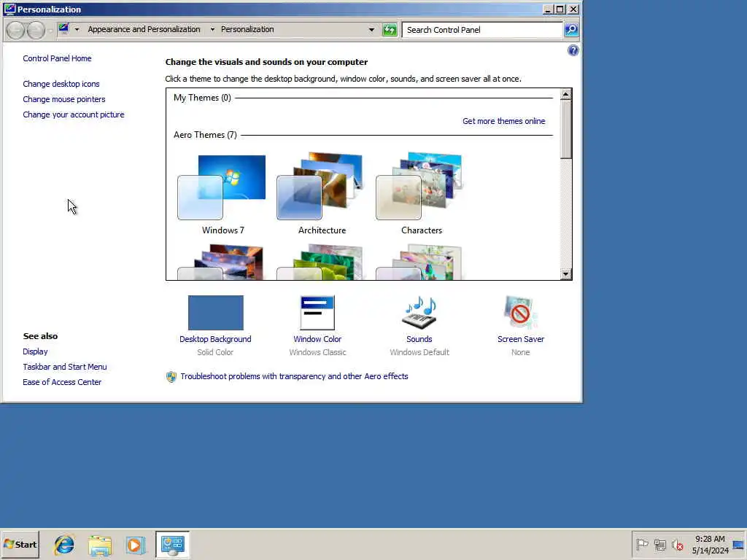Open Screen Saver settings icon
The height and width of the screenshot is (560, 747).
520,312
